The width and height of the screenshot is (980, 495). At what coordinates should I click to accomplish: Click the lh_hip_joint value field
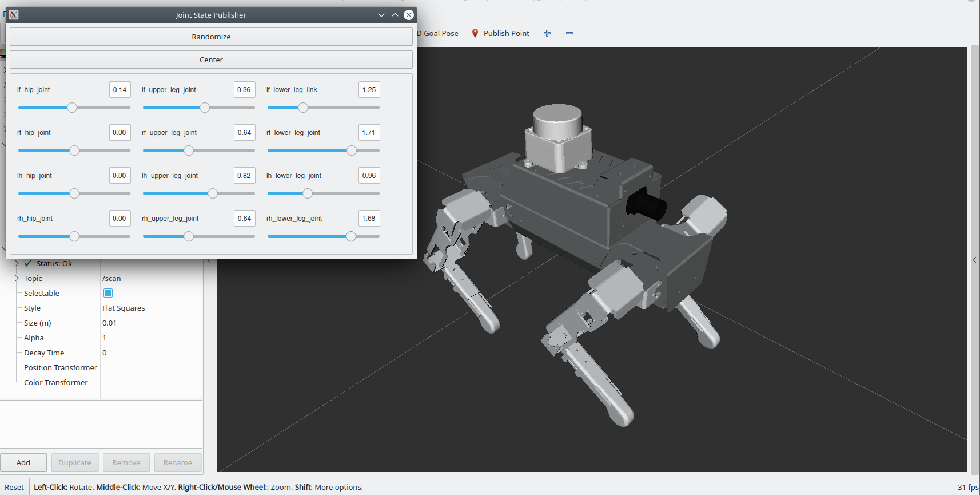point(120,176)
